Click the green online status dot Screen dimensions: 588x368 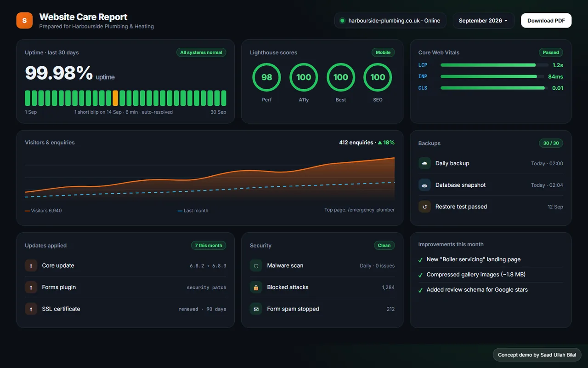pyautogui.click(x=342, y=21)
